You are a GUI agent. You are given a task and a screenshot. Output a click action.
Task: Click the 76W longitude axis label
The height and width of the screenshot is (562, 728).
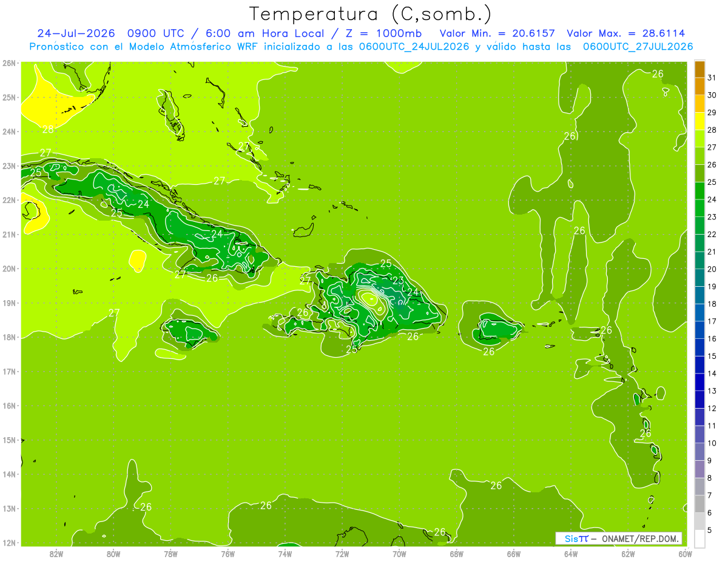[228, 554]
